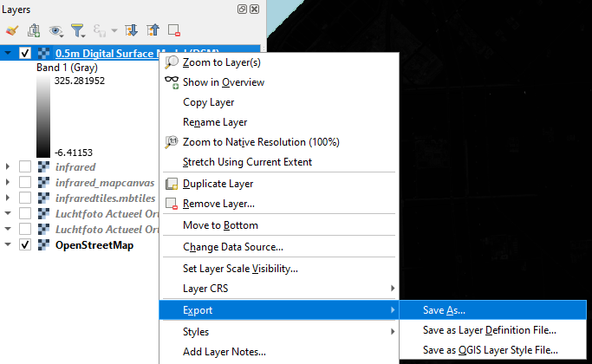Open the Styles submenu

tap(279, 332)
